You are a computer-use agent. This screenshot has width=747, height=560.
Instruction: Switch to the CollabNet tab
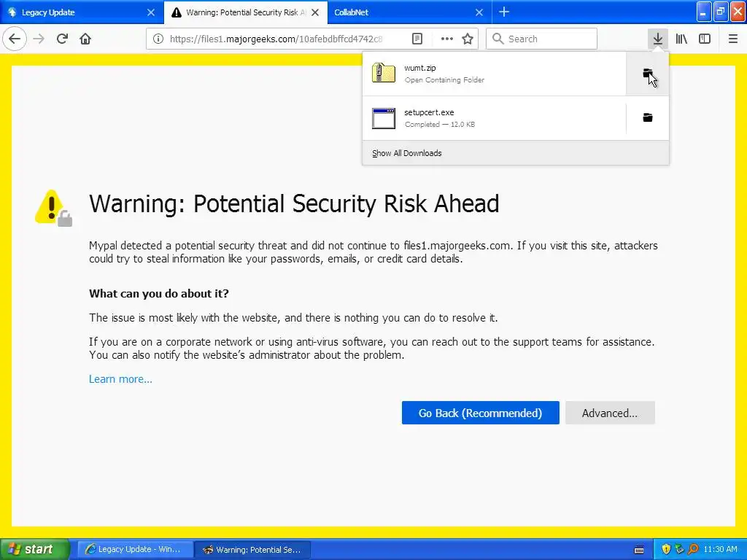pos(410,12)
